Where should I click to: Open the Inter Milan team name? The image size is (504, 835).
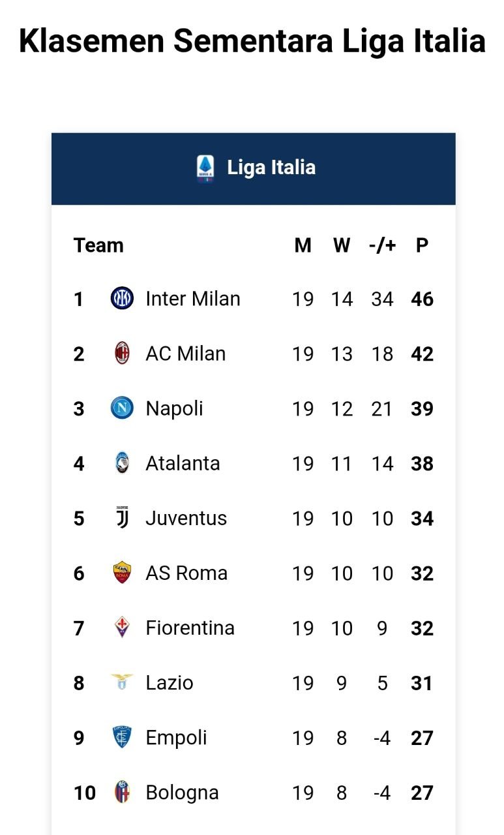193,299
